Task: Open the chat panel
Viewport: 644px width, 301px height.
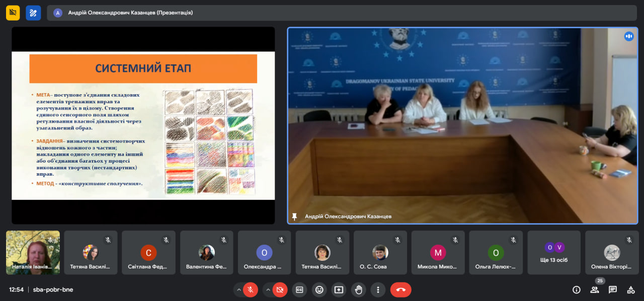Action: point(613,289)
